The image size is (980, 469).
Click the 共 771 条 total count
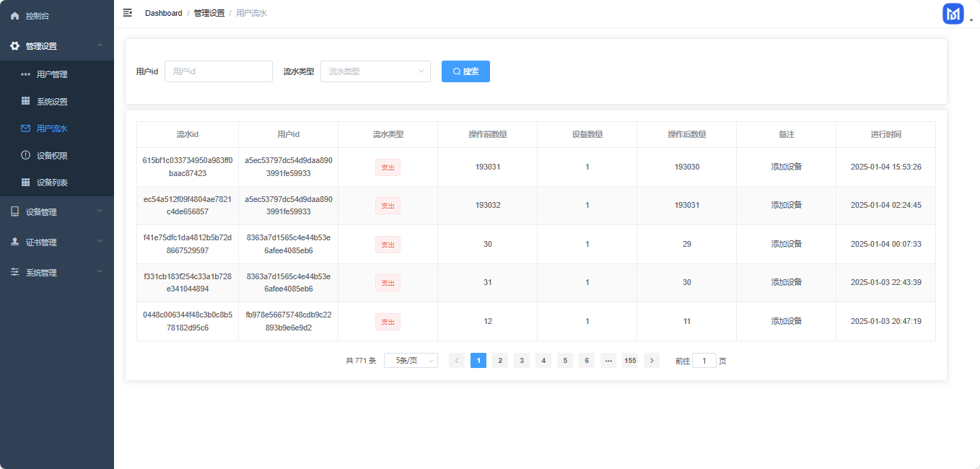click(361, 361)
